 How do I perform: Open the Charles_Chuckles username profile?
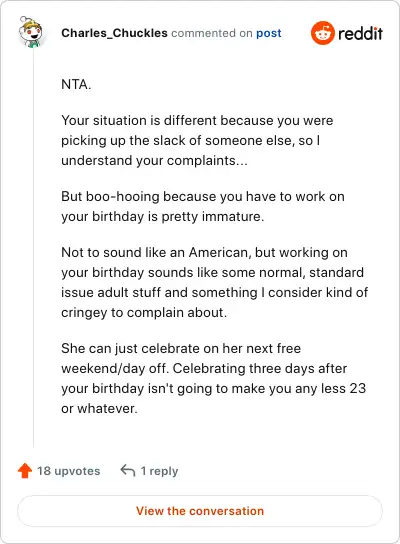pos(114,33)
